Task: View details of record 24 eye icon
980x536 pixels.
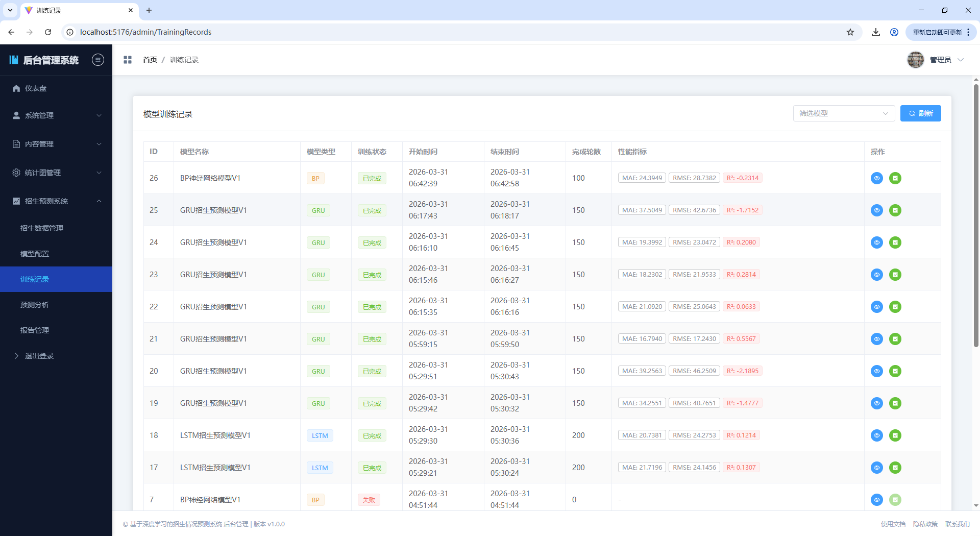Action: [876, 242]
